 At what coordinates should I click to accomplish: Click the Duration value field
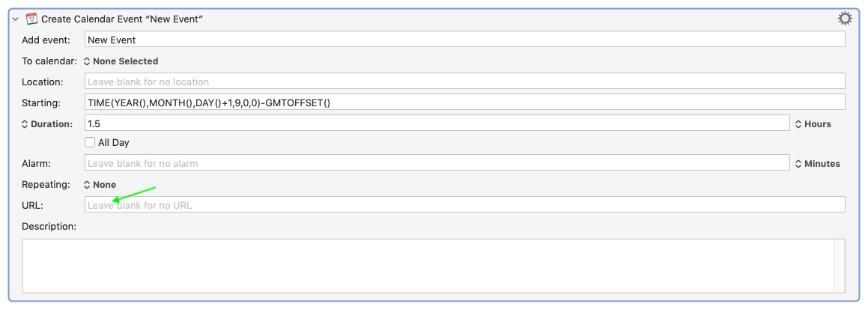click(x=437, y=123)
